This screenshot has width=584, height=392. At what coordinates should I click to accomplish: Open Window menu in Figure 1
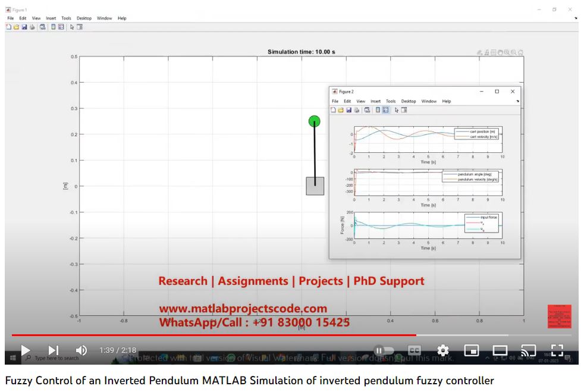pos(104,18)
